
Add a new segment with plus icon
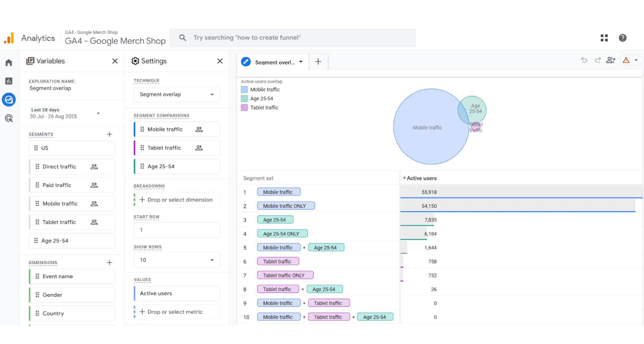click(x=109, y=134)
